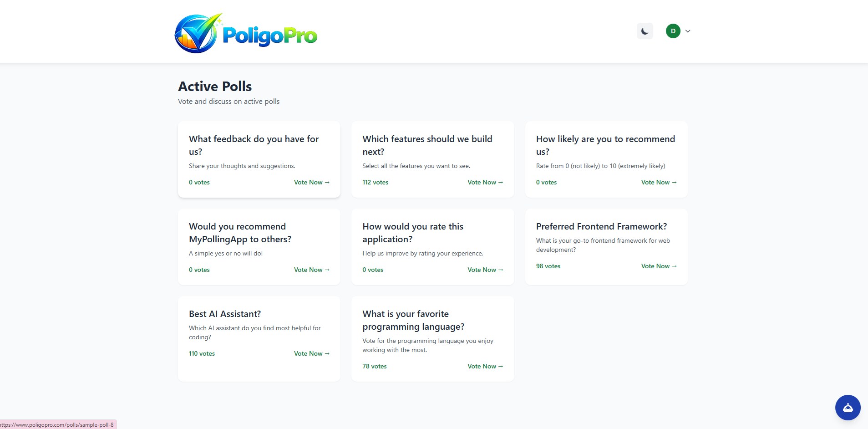Expand the account menu chevron
Viewport: 868px width, 429px height.
(x=688, y=31)
